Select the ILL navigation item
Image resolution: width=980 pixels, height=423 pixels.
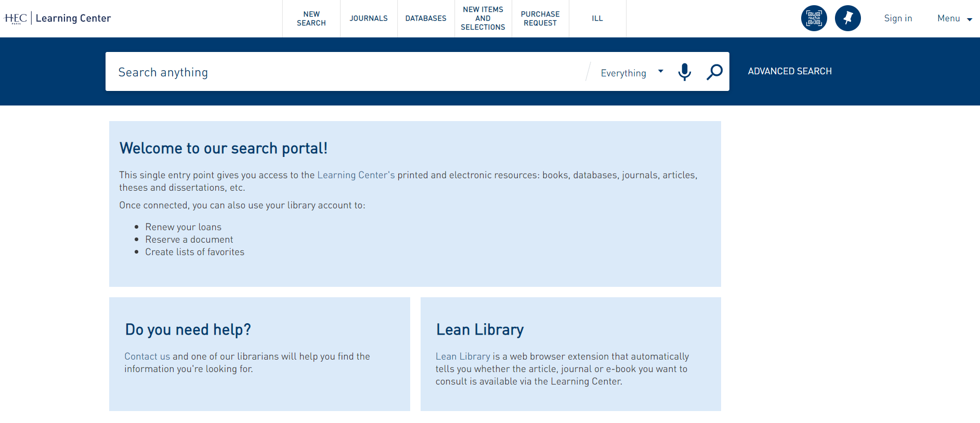(x=597, y=19)
